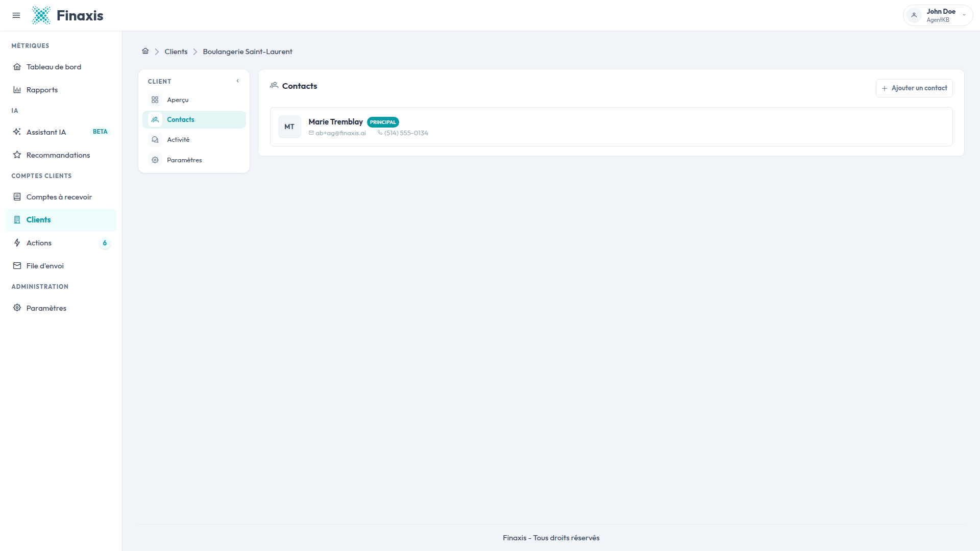Click the Recommandations star icon
The height and width of the screenshot is (551, 980).
17,155
